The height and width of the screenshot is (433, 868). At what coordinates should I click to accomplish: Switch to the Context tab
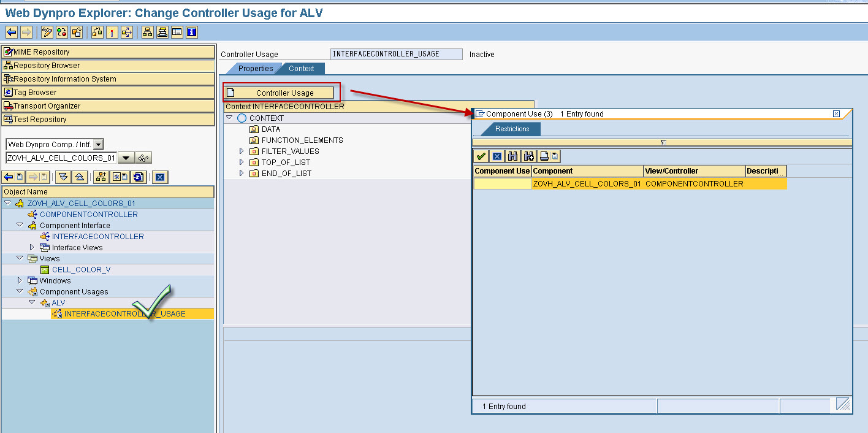(301, 68)
